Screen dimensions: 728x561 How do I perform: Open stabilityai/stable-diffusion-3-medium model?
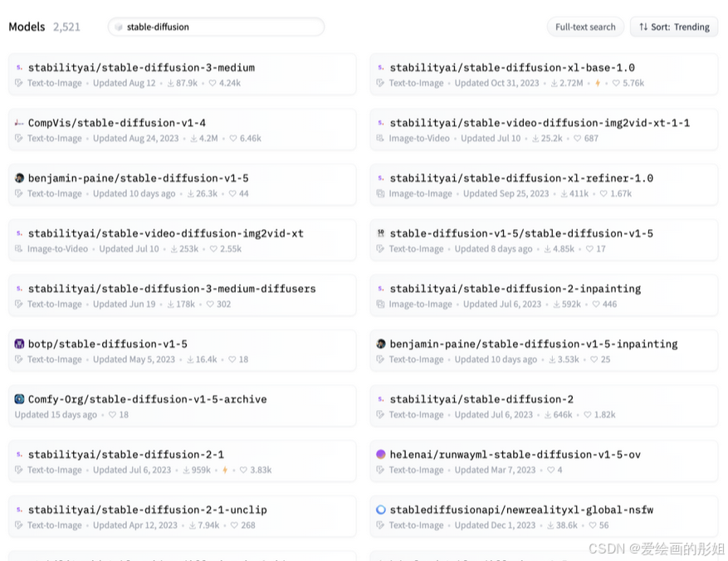pos(141,68)
